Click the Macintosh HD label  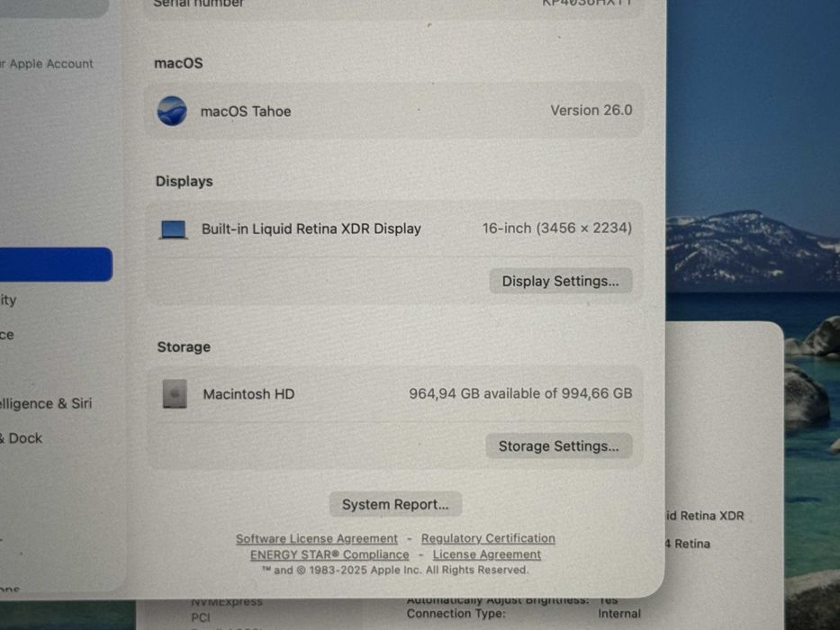click(x=248, y=394)
